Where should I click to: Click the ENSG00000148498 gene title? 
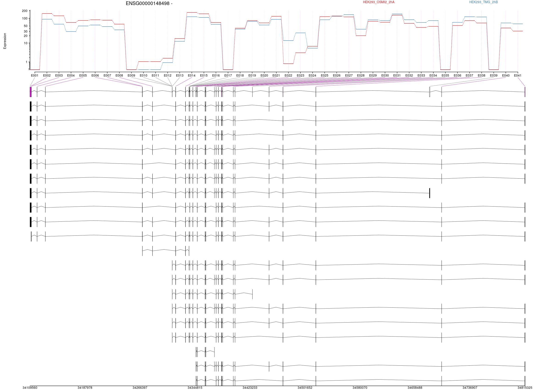tap(149, 4)
